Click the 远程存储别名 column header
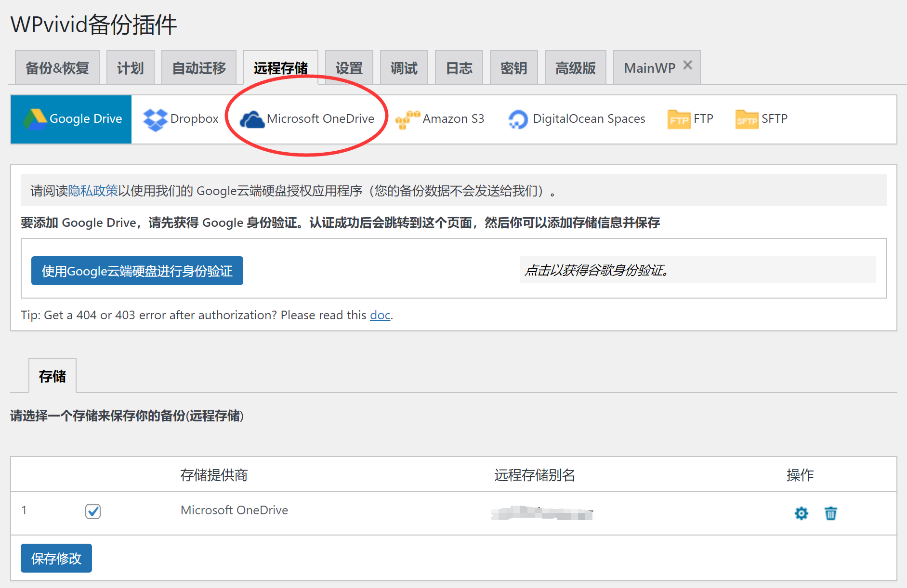The width and height of the screenshot is (907, 588). [535, 475]
